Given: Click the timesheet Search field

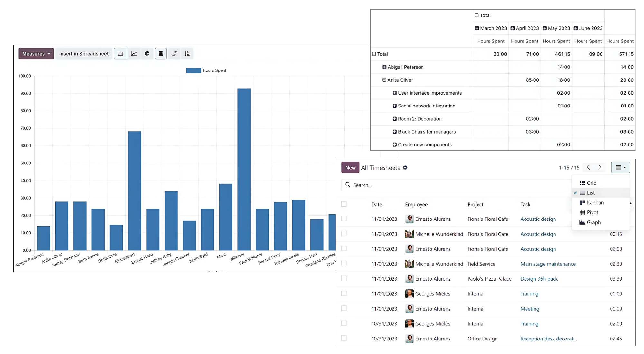Looking at the screenshot, I should point(451,185).
